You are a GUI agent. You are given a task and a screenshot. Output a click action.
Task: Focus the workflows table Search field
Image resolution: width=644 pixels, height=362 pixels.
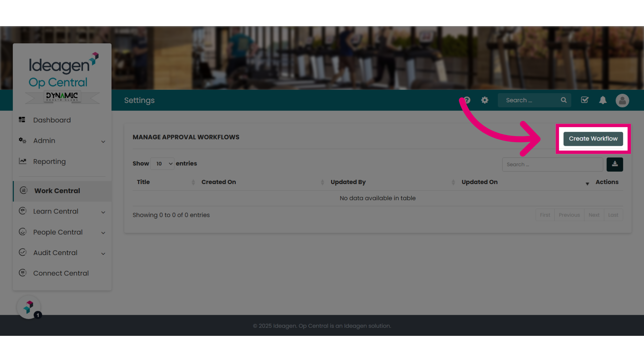point(552,165)
